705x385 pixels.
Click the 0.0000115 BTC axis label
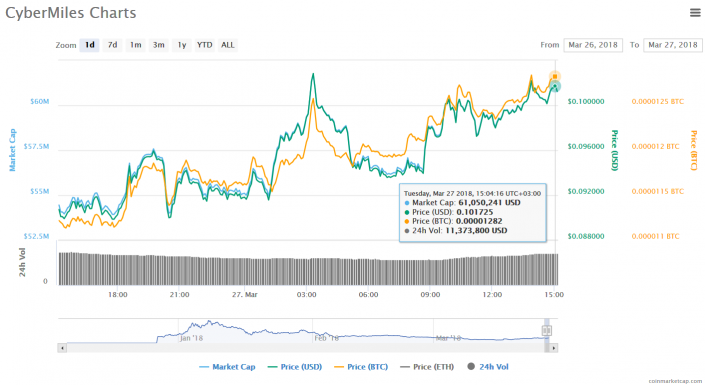[x=658, y=192]
